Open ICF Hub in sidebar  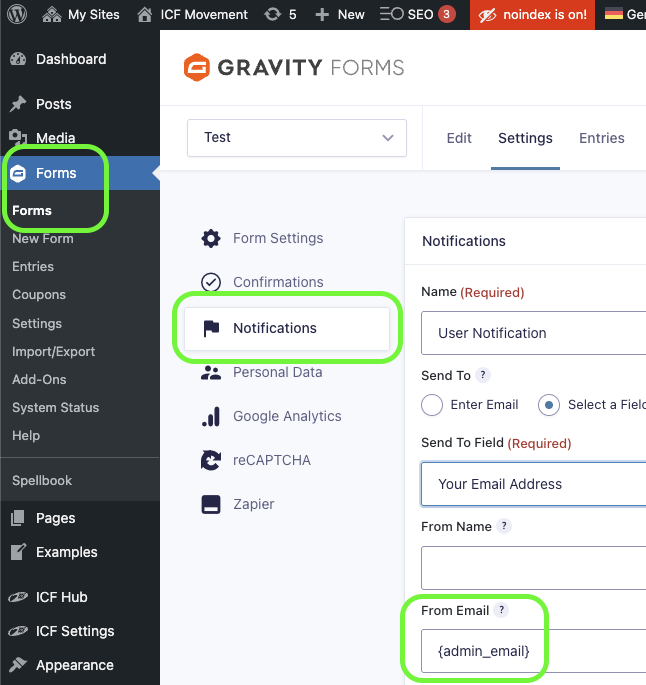coord(80,597)
